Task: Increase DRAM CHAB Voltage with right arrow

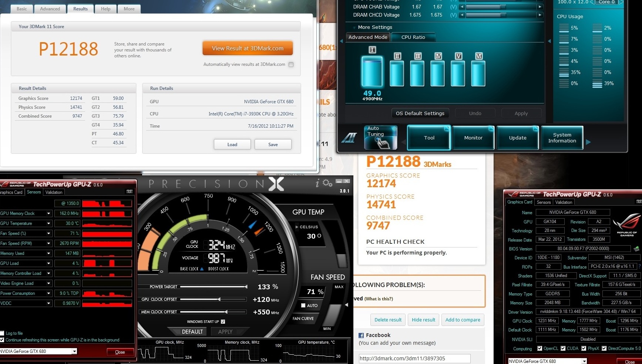Action: pyautogui.click(x=540, y=7)
